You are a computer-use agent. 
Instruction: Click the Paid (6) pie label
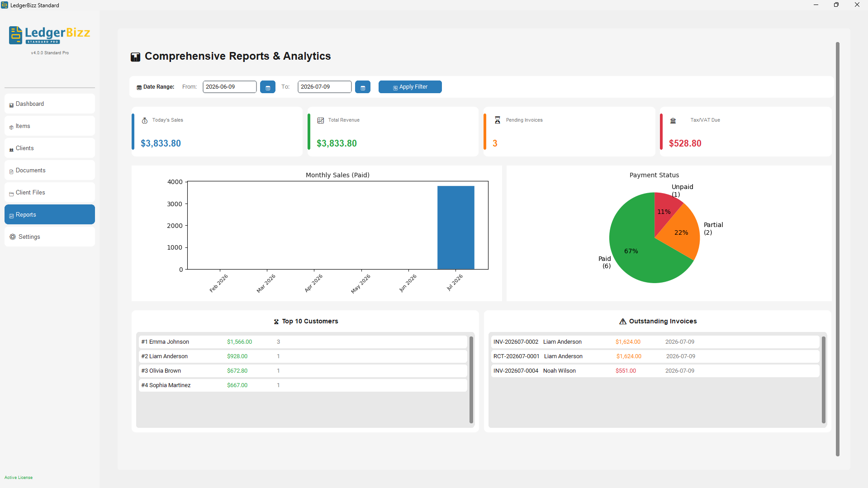coord(605,262)
